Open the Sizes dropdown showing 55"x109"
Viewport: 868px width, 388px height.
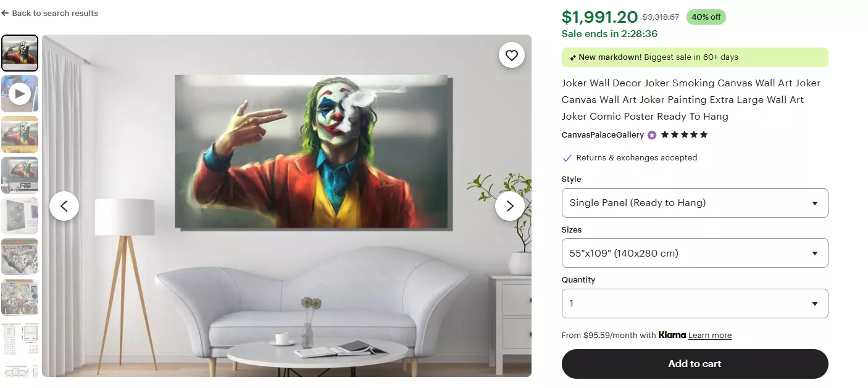(695, 253)
